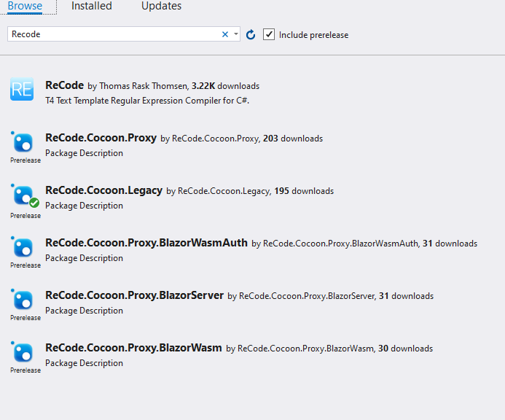Clear the search box with the X icon

coord(225,34)
